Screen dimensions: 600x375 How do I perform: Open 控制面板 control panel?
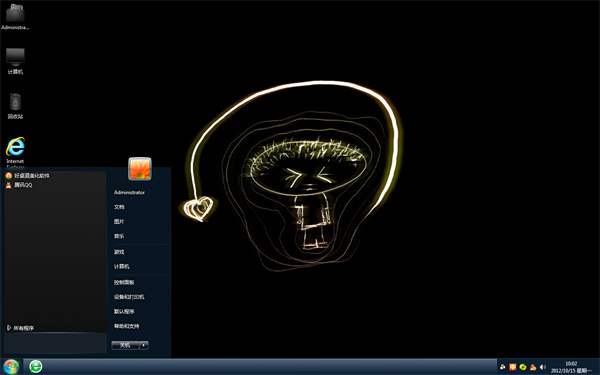pos(124,282)
